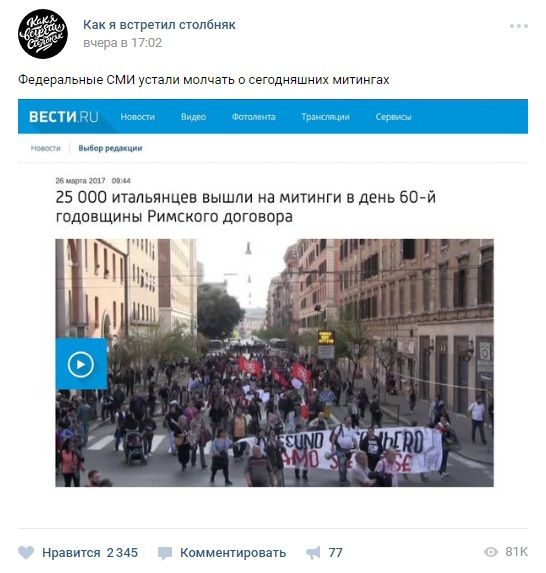Play the video with the blue play button
This screenshot has width=546, height=573.
click(x=81, y=364)
